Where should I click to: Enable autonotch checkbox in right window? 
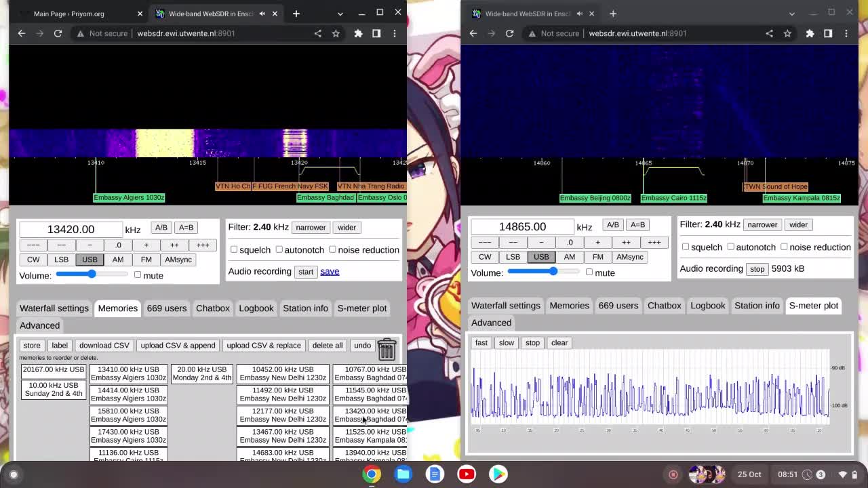pos(730,247)
